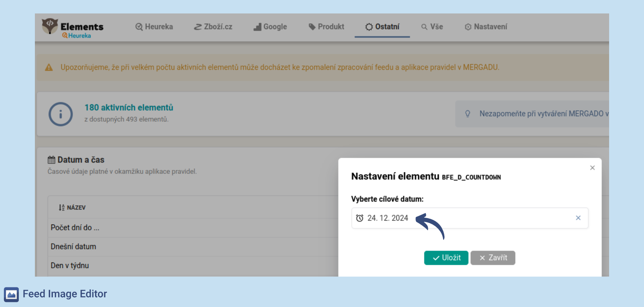Click the Feed Image Editor label
Screen dimensions: 644x307
(65, 294)
